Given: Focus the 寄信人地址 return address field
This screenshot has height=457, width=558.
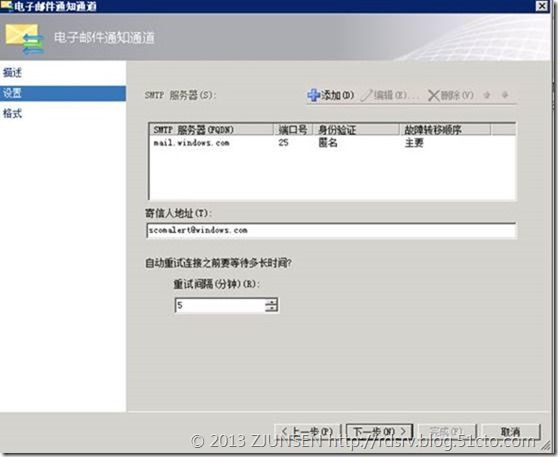Looking at the screenshot, I should click(331, 230).
